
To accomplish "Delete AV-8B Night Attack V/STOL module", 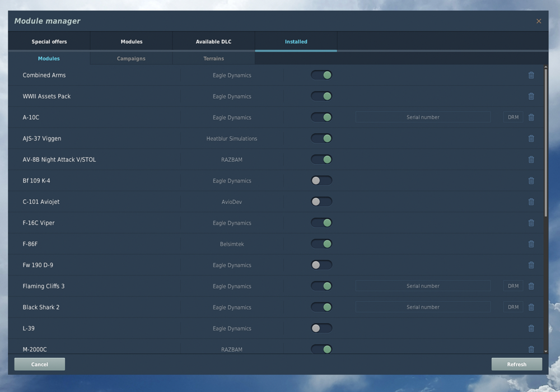I will tap(531, 159).
